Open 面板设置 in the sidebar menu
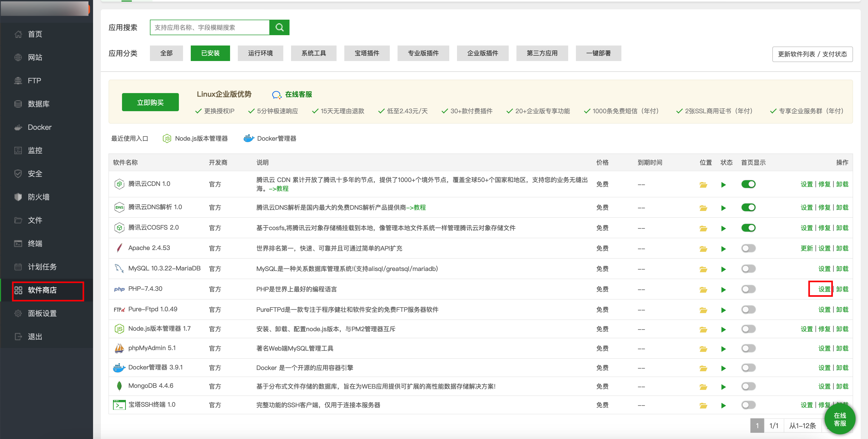 click(42, 313)
